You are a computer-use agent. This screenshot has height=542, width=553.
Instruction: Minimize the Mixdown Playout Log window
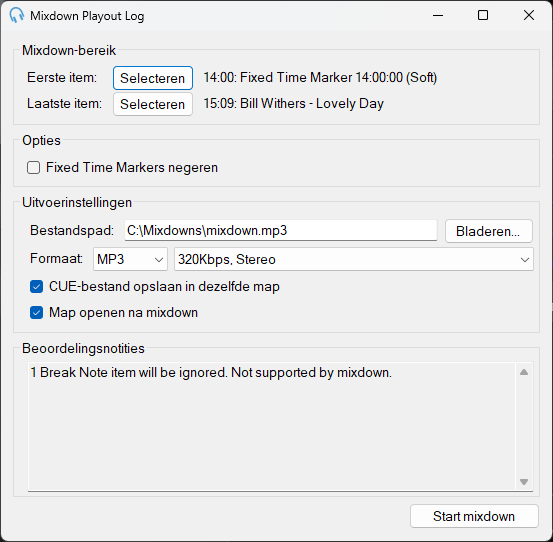click(438, 16)
